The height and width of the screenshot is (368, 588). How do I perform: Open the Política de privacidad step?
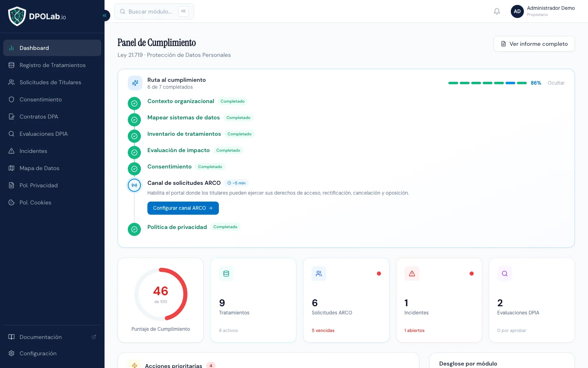[x=177, y=227]
